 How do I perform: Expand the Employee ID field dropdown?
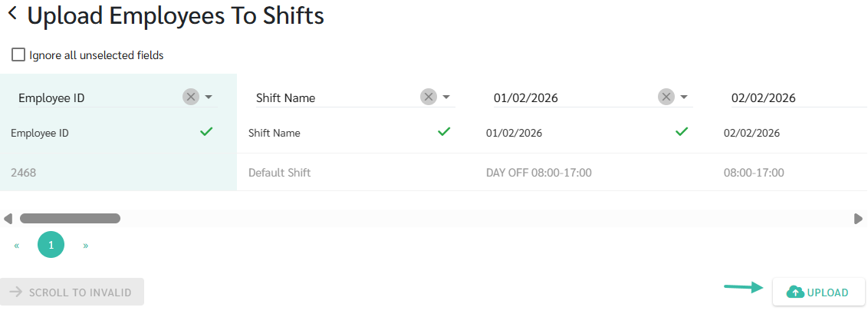tap(209, 97)
